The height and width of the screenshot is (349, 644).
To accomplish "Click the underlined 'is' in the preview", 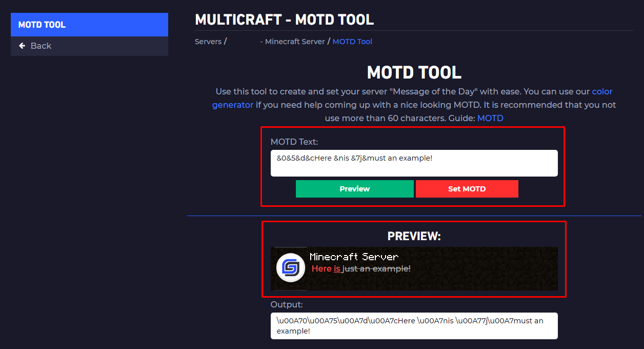I will [x=338, y=268].
